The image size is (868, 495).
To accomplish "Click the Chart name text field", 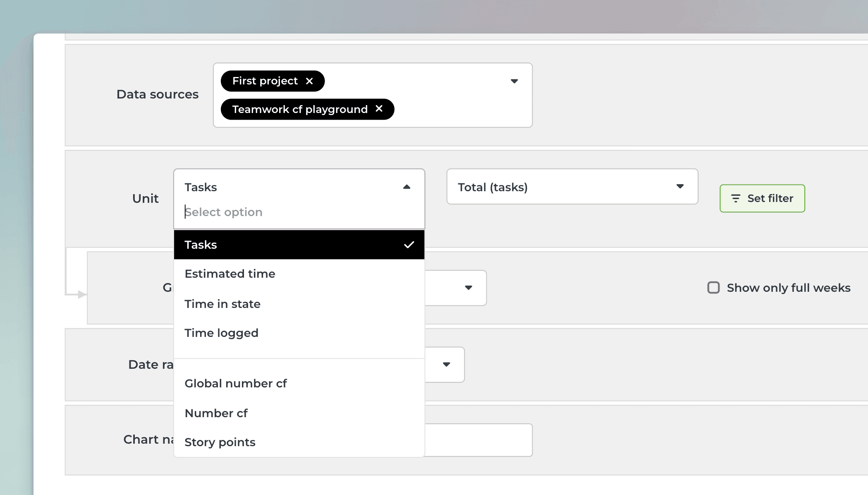I will pos(478,440).
